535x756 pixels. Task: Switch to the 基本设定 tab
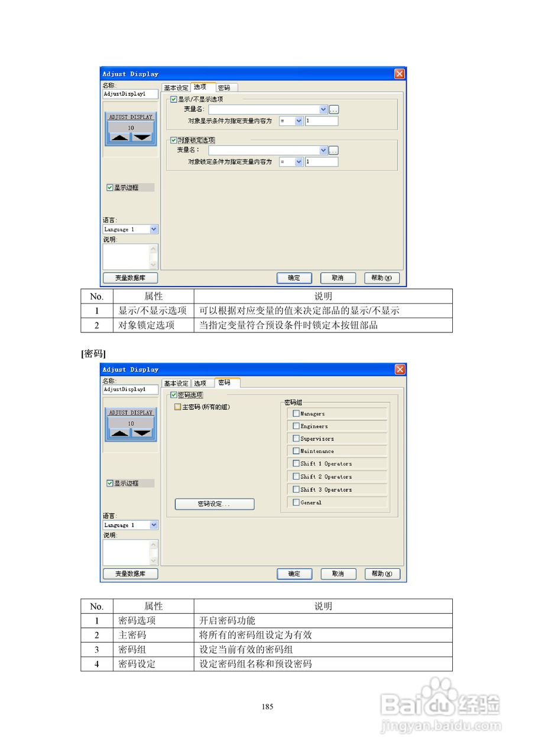[177, 87]
